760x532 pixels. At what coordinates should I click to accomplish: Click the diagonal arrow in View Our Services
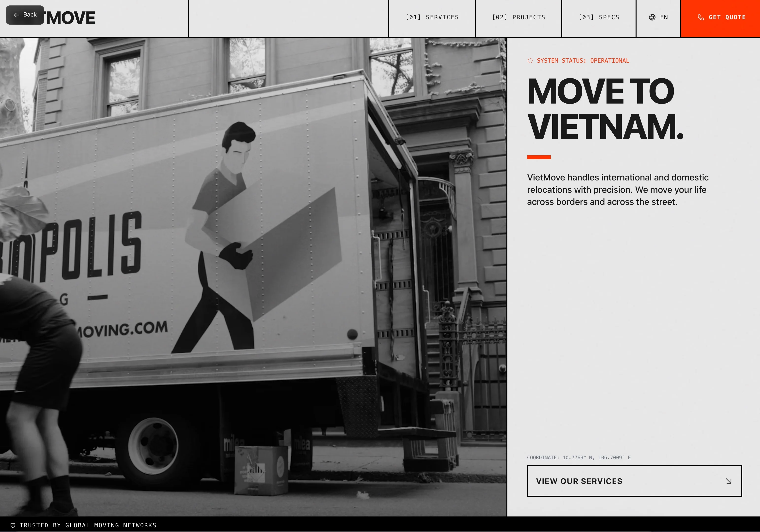pos(728,481)
